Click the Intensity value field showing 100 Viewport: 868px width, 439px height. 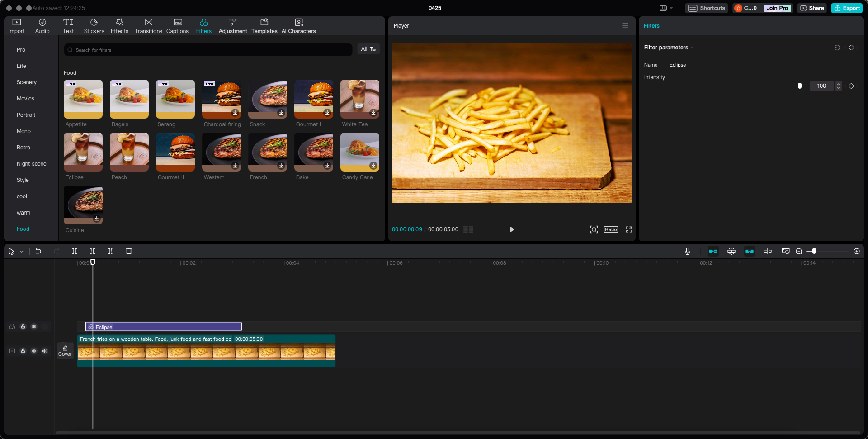tap(821, 86)
